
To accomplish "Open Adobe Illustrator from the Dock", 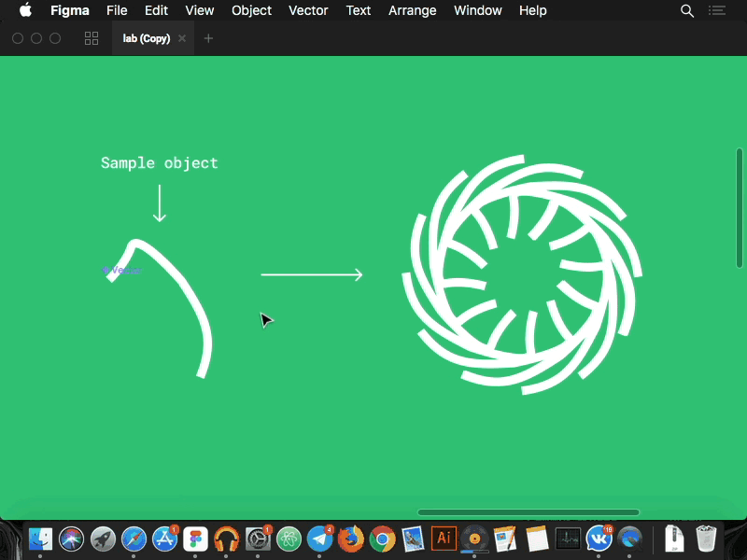I will [444, 539].
